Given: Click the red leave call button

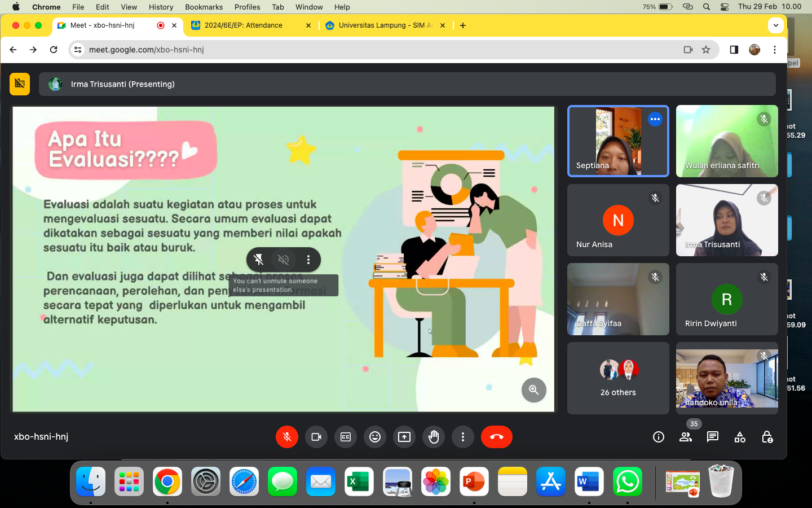Looking at the screenshot, I should (x=496, y=437).
